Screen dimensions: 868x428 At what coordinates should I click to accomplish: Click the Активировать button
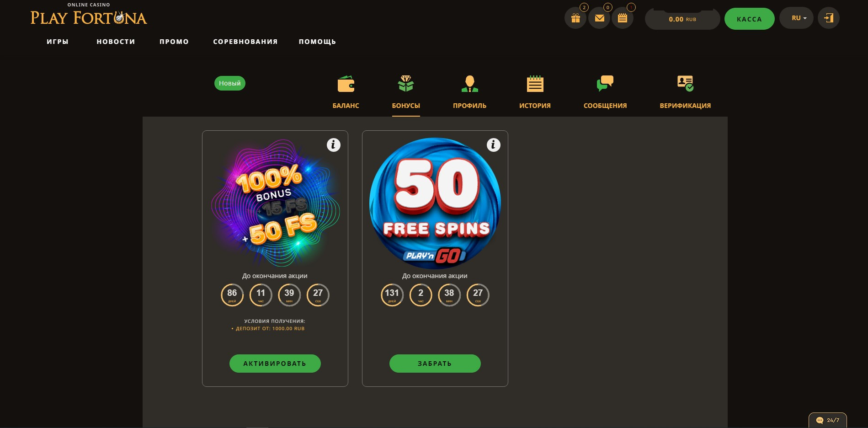point(275,364)
